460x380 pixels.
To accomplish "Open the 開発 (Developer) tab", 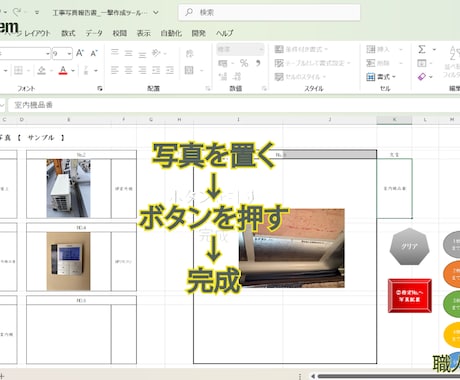I will pyautogui.click(x=198, y=33).
